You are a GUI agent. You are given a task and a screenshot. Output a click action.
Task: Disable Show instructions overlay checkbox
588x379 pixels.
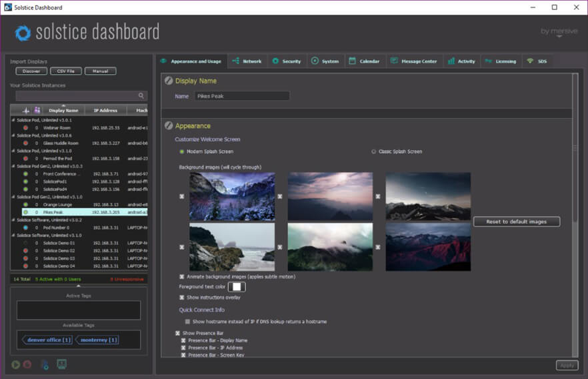(182, 297)
